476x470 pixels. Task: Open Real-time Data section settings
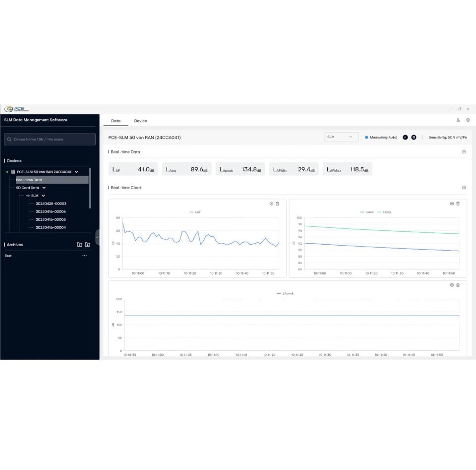[x=464, y=152]
